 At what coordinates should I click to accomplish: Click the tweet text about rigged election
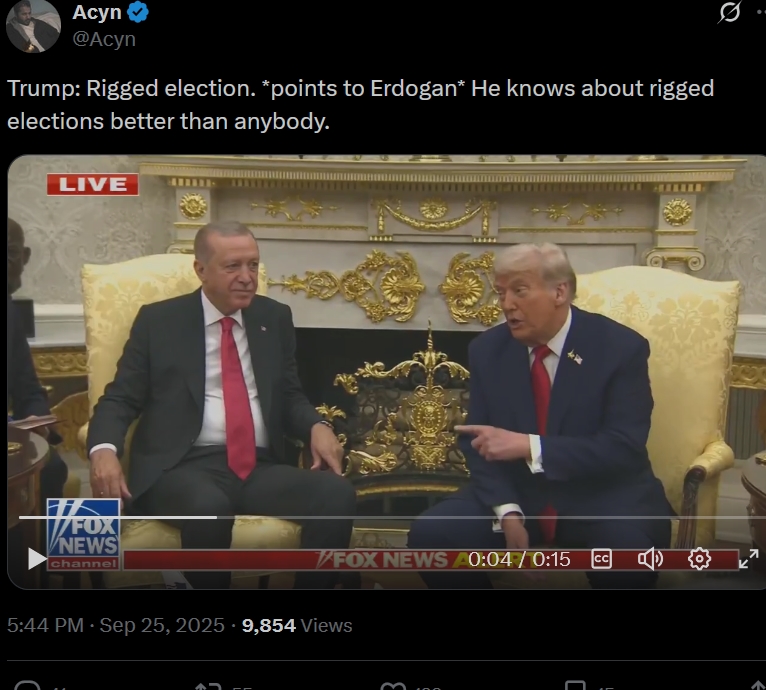[361, 105]
